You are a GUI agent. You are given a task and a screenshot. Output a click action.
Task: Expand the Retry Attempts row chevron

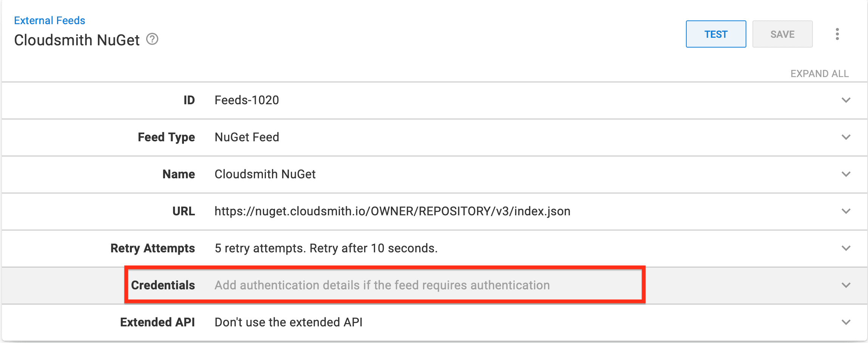(x=846, y=248)
